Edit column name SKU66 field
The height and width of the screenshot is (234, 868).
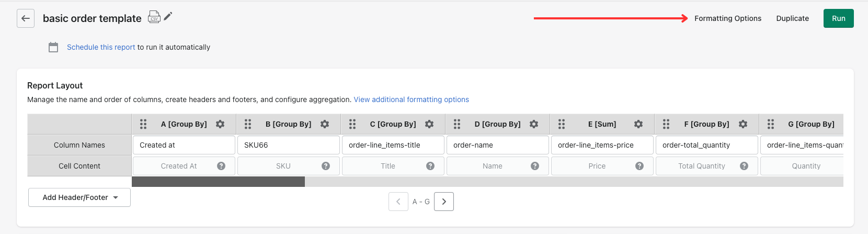pyautogui.click(x=289, y=145)
